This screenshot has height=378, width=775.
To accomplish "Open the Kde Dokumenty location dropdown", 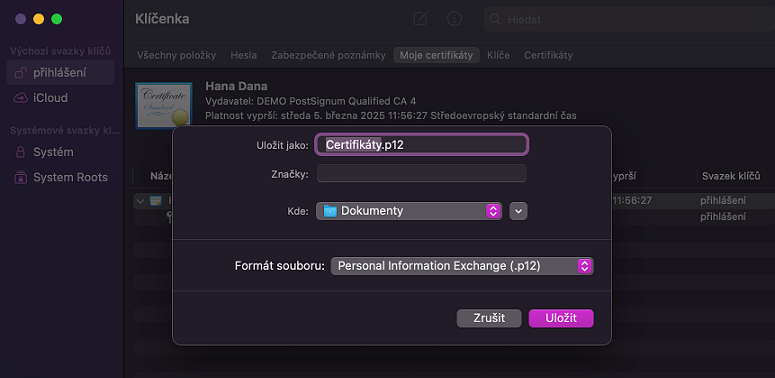I will pos(409,211).
